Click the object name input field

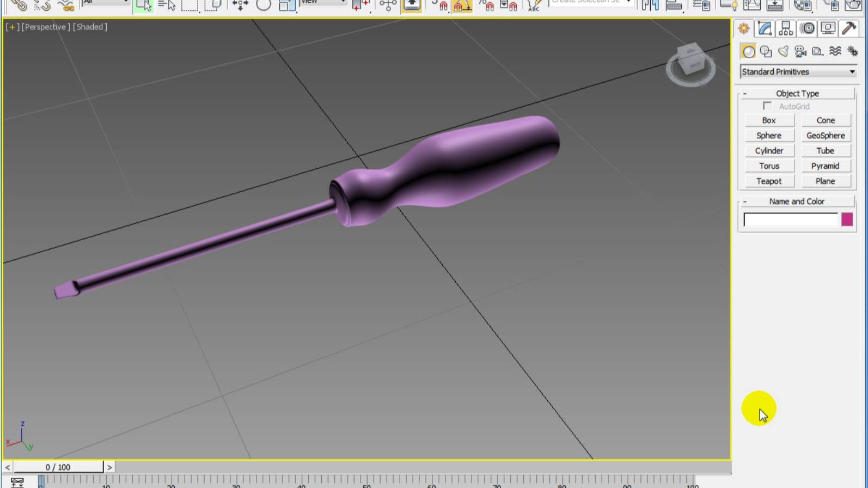point(791,219)
